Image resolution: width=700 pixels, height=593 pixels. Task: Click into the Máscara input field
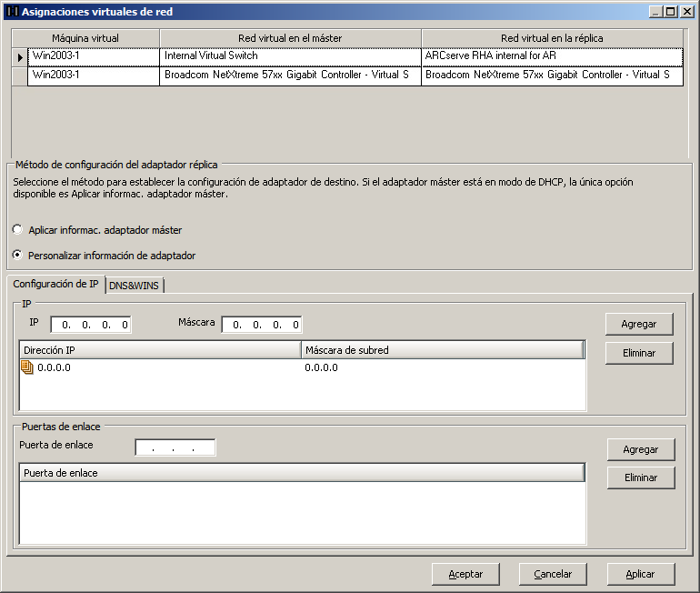pos(262,325)
